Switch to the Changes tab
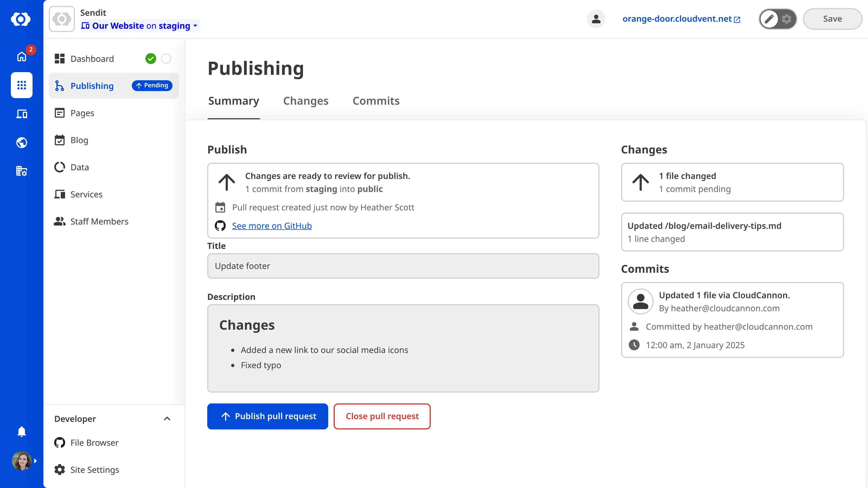The image size is (868, 488). point(306,101)
